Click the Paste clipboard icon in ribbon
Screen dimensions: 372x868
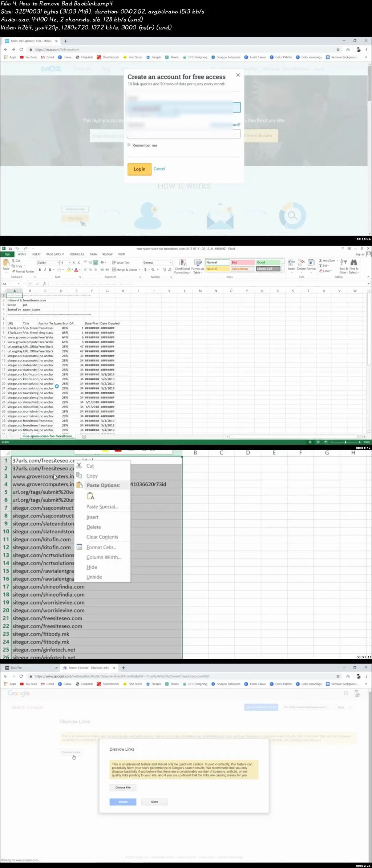[x=6, y=262]
